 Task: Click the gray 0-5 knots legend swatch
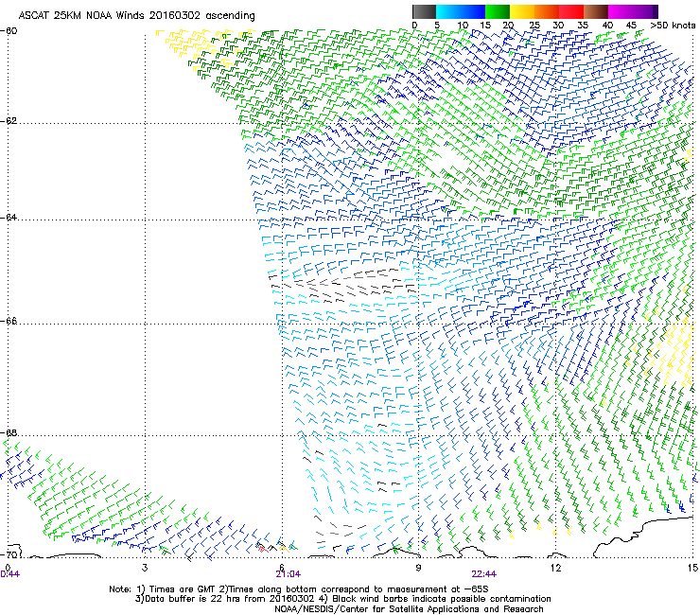pos(424,11)
